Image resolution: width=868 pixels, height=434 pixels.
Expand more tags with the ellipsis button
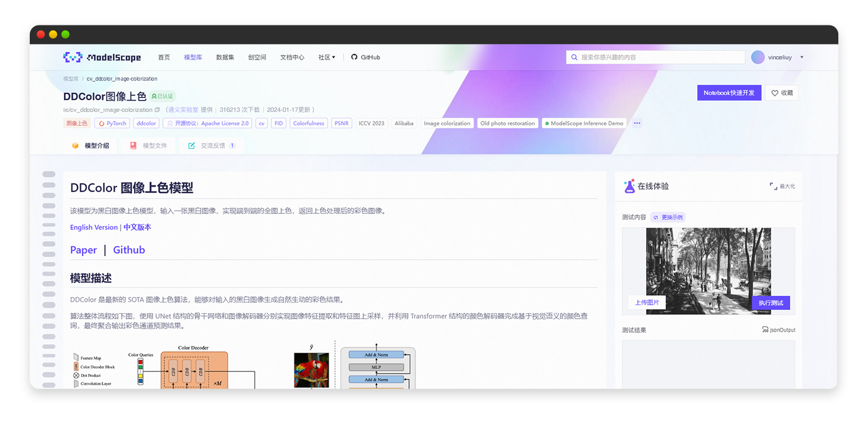point(637,123)
